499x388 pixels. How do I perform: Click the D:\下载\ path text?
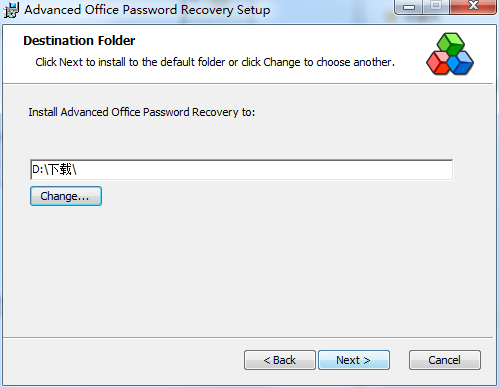tap(54, 170)
